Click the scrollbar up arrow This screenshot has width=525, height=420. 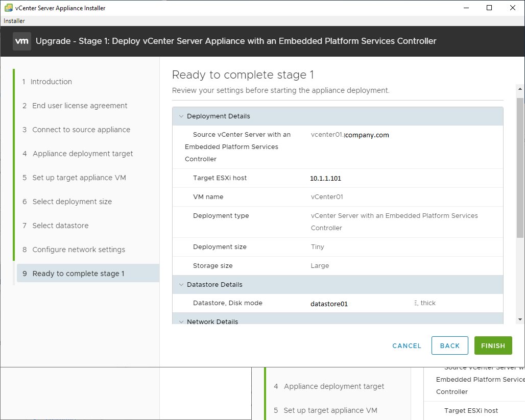tap(520, 89)
